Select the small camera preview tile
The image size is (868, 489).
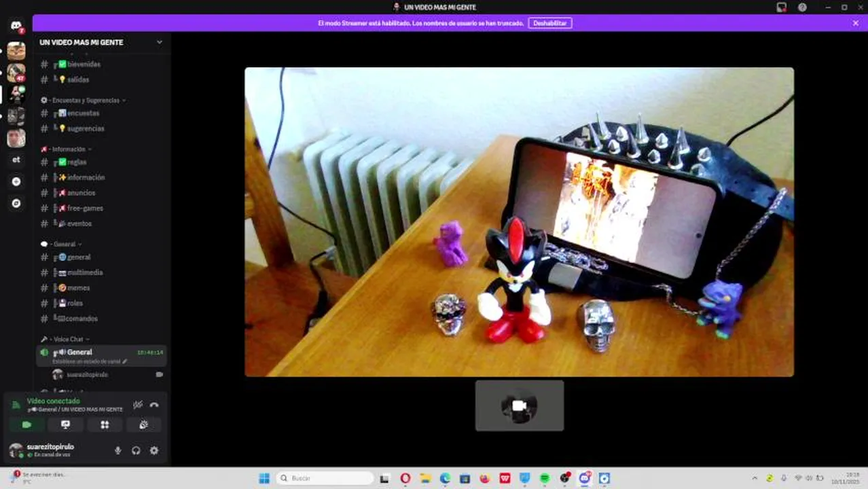tap(519, 405)
